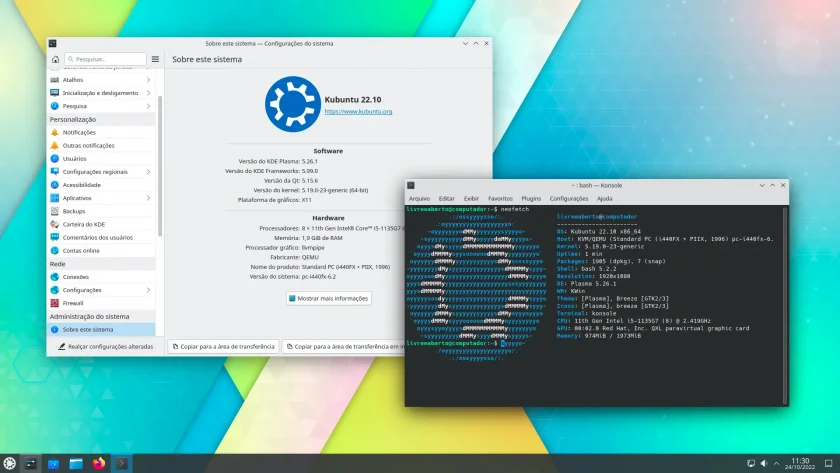Image resolution: width=840 pixels, height=473 pixels.
Task: Open Konsole Plugins menu
Action: [x=531, y=199]
